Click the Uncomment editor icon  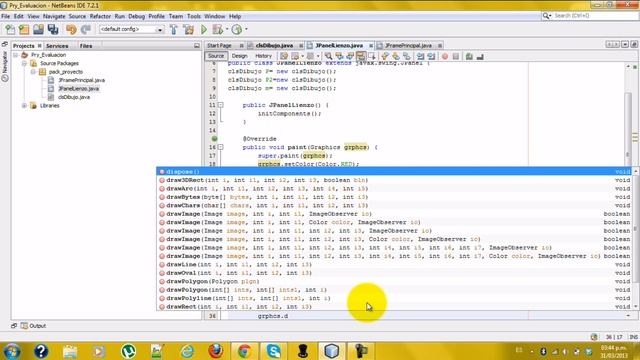[480, 56]
